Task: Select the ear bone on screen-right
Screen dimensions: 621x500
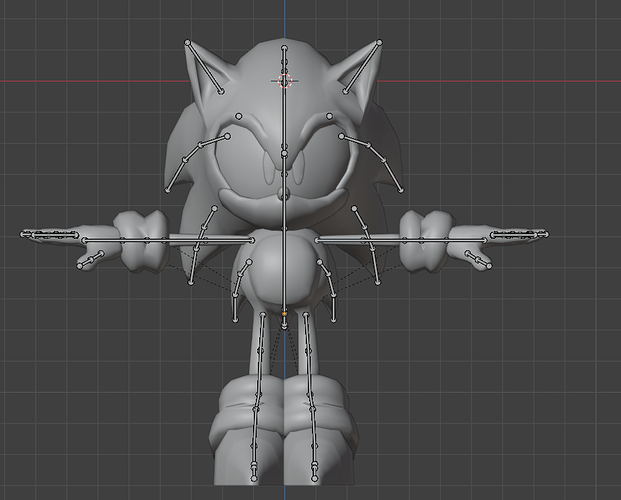Action: pos(362,67)
